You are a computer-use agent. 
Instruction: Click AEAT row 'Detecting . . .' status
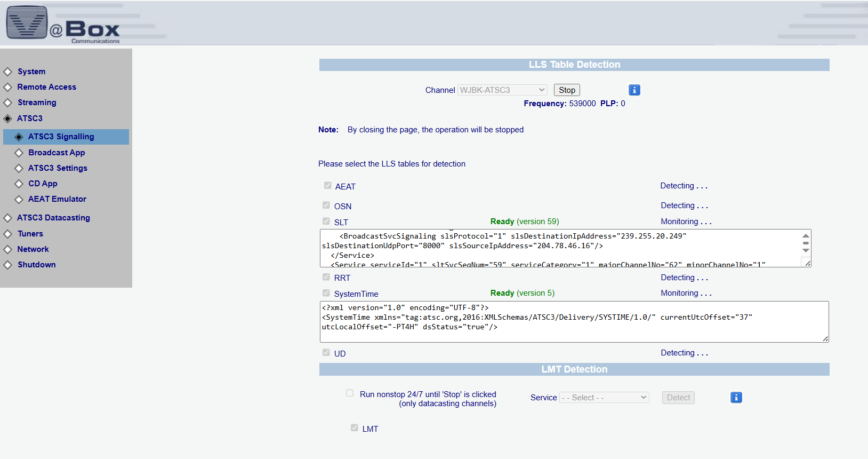tap(684, 186)
